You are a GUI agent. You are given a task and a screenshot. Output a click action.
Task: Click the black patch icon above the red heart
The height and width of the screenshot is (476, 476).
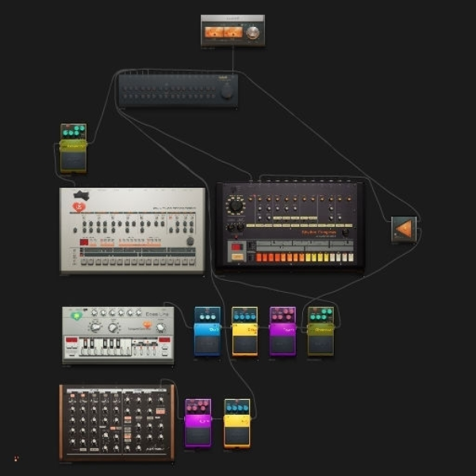[x=82, y=195]
